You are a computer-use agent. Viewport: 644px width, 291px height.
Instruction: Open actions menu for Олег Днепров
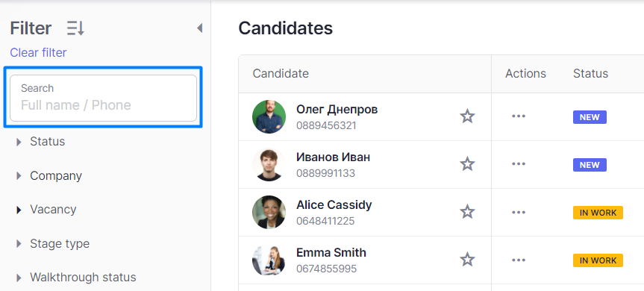pyautogui.click(x=519, y=116)
